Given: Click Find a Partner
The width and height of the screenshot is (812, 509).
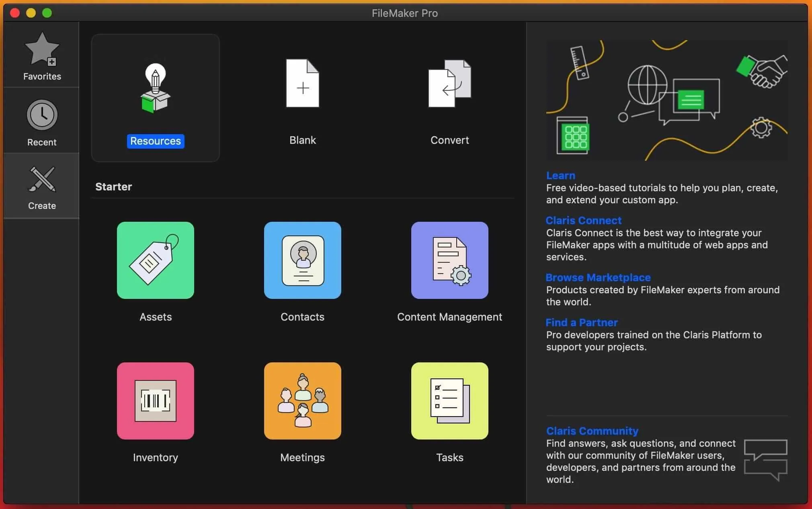Looking at the screenshot, I should 581,322.
